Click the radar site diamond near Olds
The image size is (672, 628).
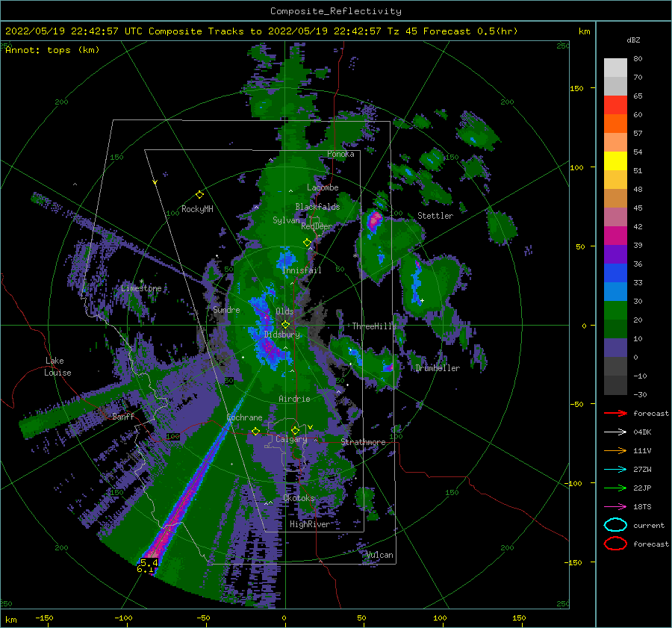click(285, 325)
